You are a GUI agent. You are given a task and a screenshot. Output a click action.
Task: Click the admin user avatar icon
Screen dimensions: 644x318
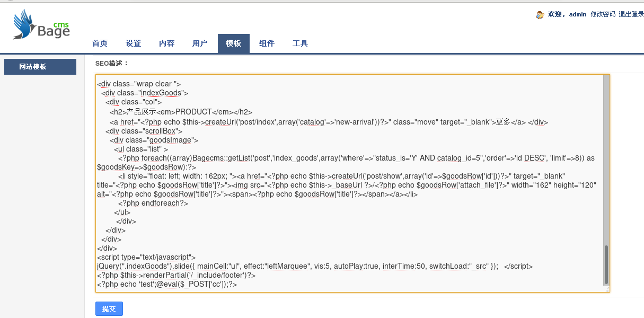click(540, 15)
